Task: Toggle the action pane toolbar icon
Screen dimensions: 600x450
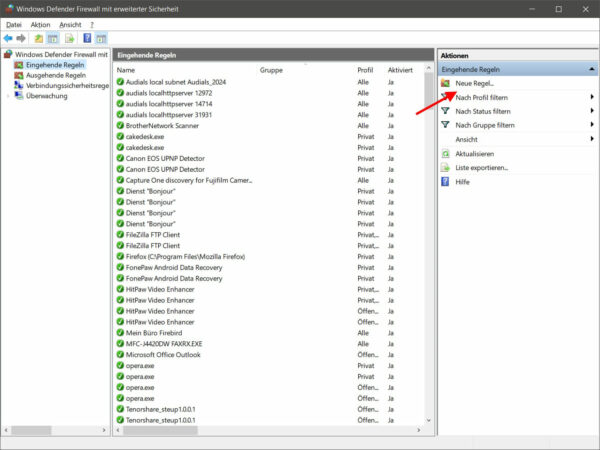Action: pyautogui.click(x=101, y=38)
